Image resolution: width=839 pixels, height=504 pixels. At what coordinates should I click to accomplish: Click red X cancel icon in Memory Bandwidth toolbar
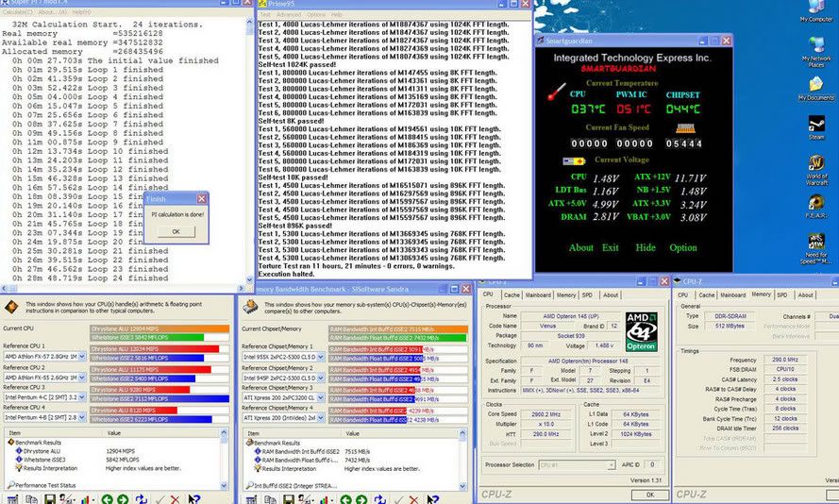tap(413, 499)
